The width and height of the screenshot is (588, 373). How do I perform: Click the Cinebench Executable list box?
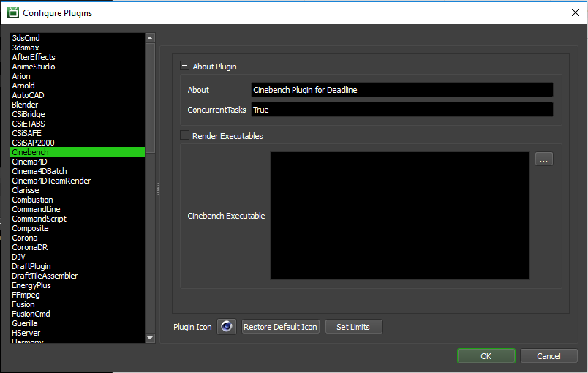(400, 216)
